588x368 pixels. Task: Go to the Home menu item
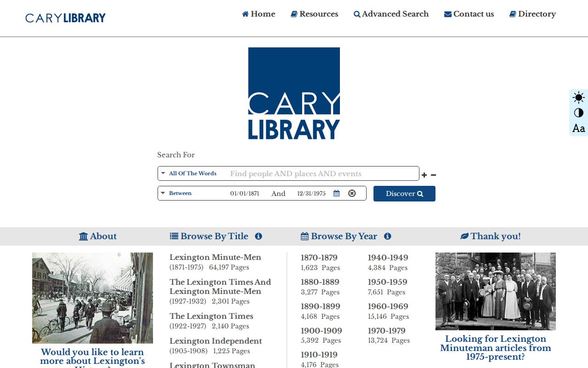[259, 14]
